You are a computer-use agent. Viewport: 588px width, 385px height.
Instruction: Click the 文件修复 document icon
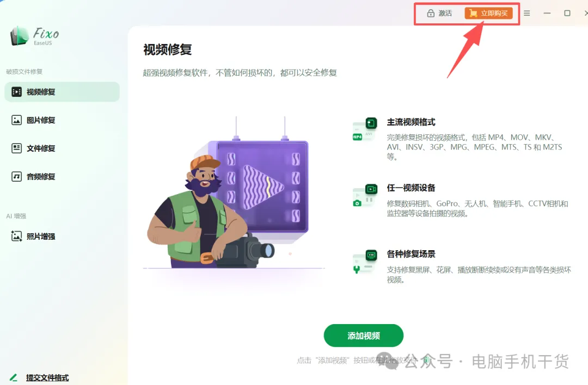(16, 148)
